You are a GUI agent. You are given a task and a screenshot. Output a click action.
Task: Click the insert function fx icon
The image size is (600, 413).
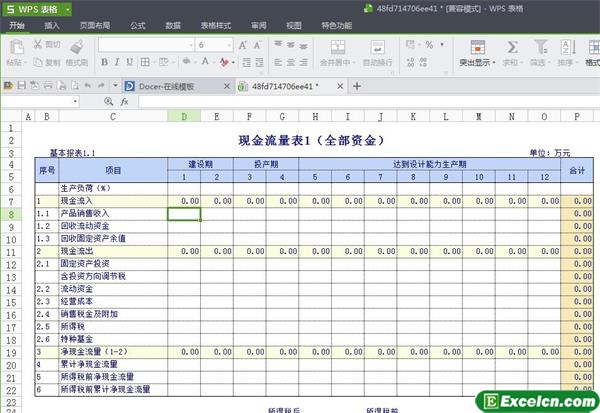pos(124,102)
